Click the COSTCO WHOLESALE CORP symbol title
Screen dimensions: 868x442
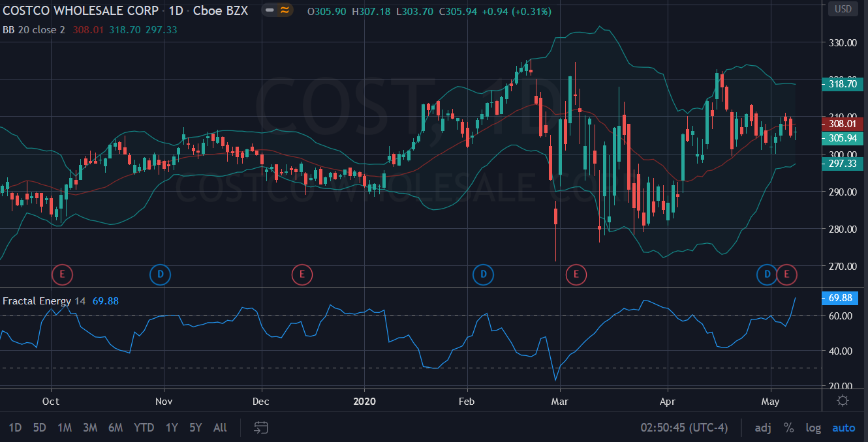(x=80, y=11)
